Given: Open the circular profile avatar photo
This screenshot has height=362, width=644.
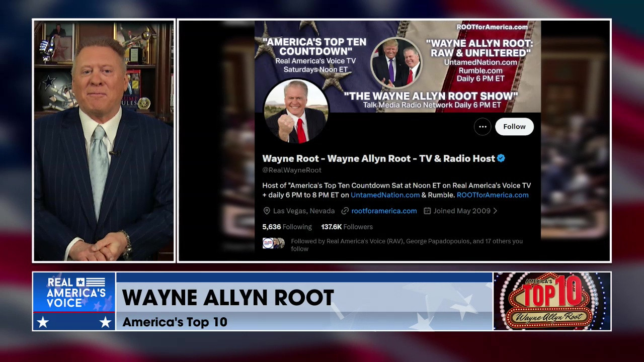Looking at the screenshot, I should tap(296, 111).
